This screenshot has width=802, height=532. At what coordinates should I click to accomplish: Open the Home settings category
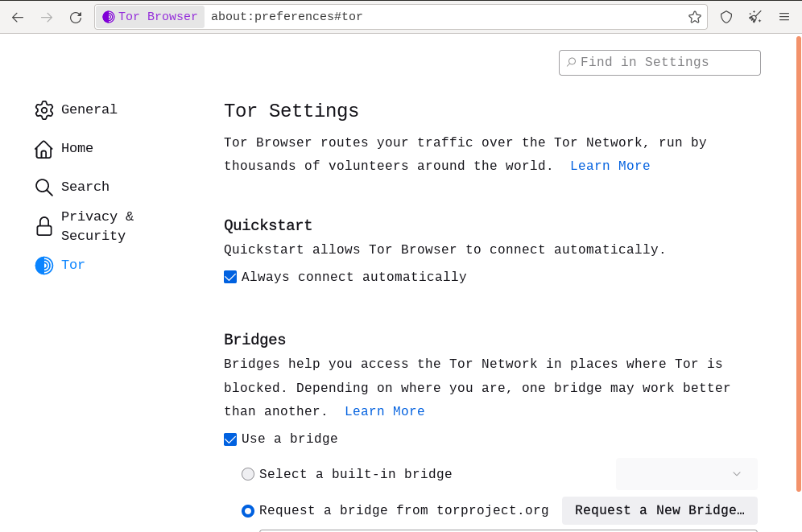(76, 149)
